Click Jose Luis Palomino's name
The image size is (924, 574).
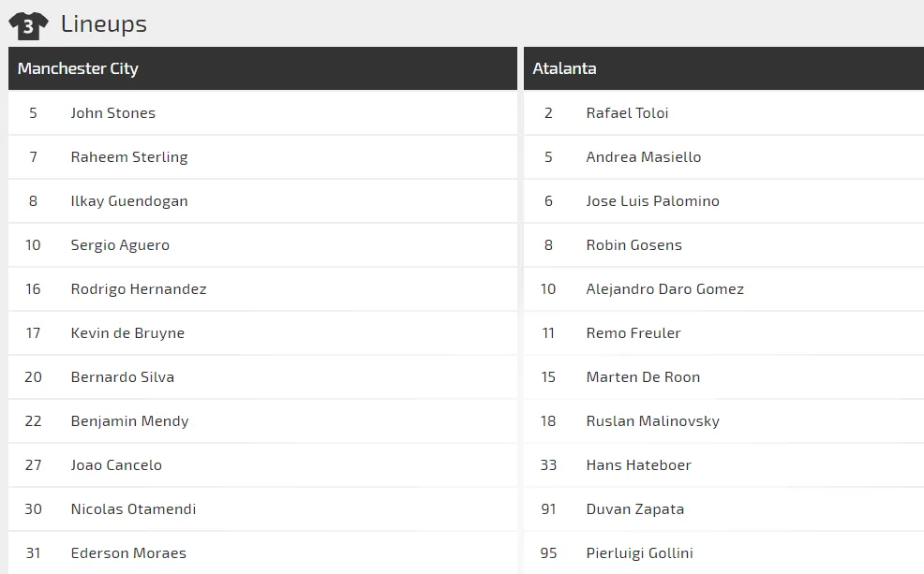point(652,201)
